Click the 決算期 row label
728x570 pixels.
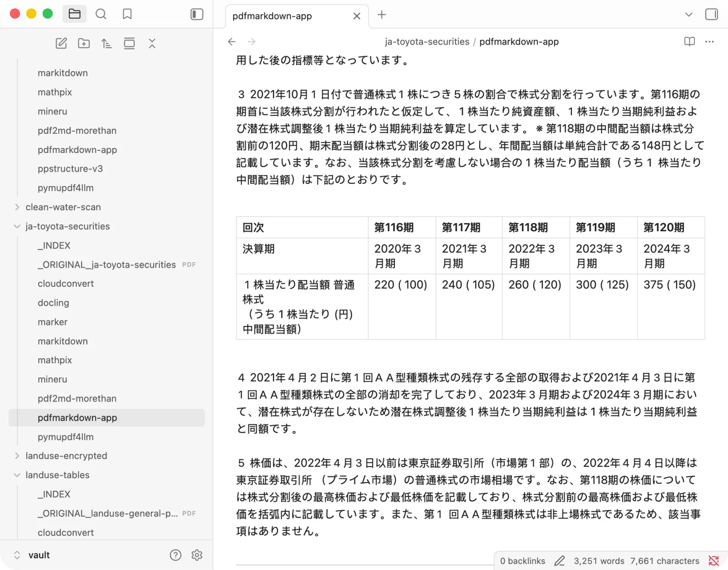click(x=302, y=256)
